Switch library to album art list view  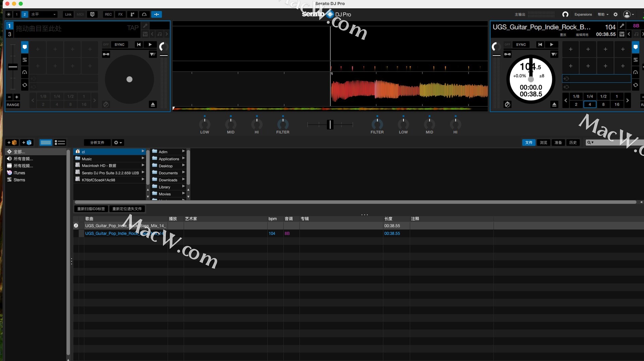point(60,143)
